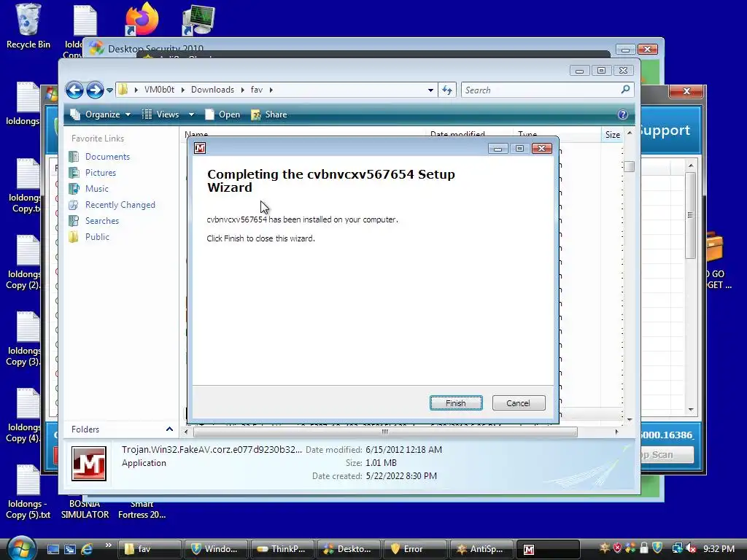
Task: Click the Desktop Security 2010 title bar icon
Action: coord(96,48)
